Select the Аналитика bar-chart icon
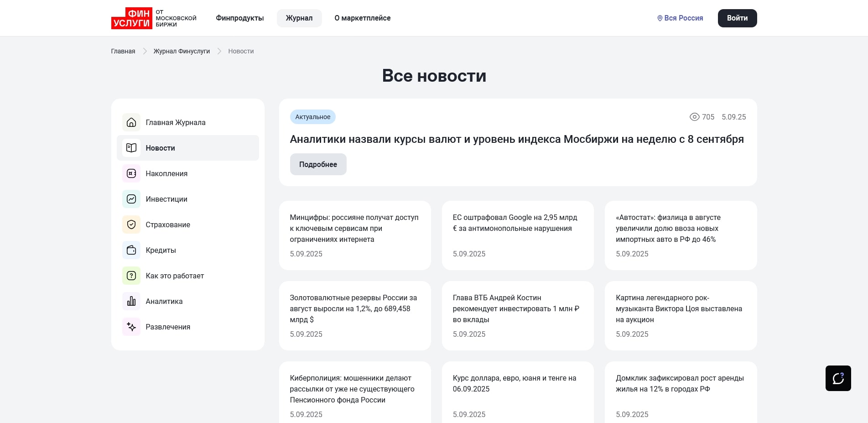 (x=131, y=301)
